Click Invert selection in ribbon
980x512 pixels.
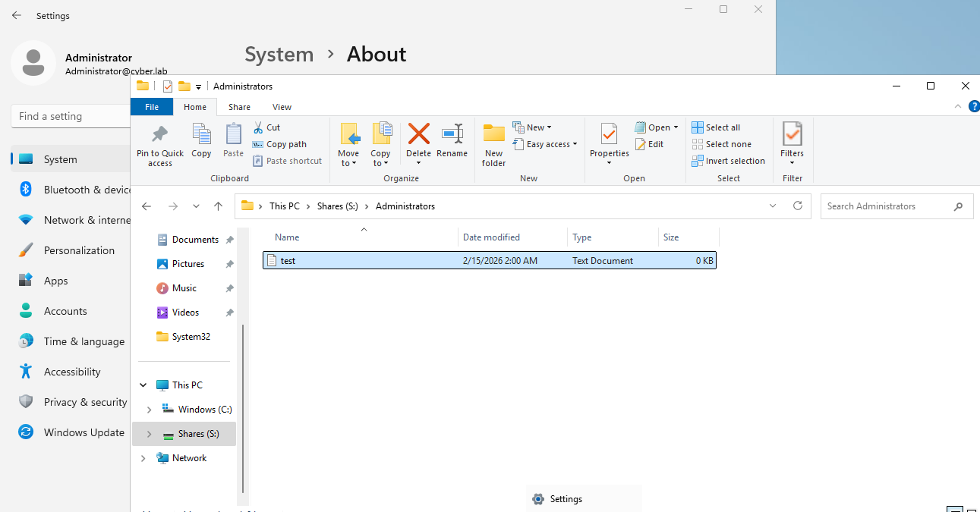coord(728,161)
